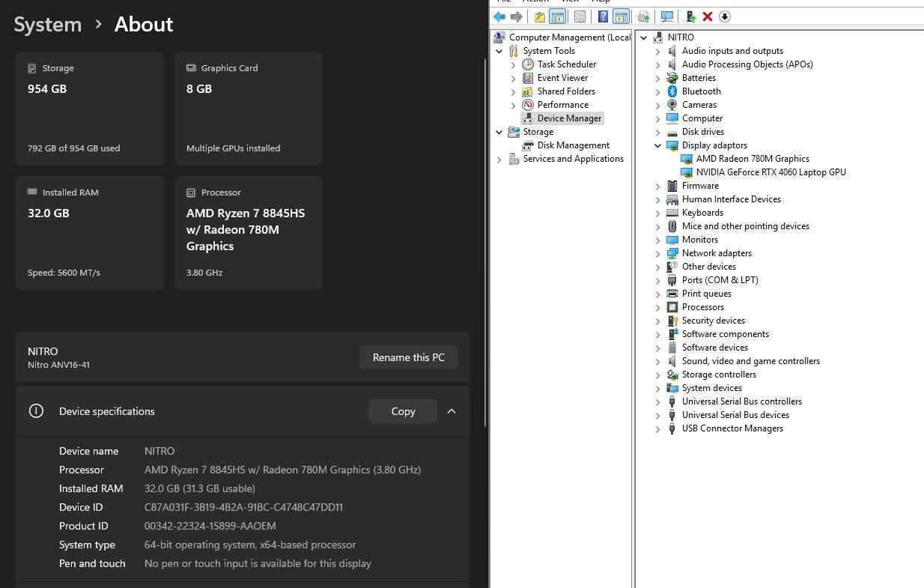
Task: Expand the Firmware category
Action: click(x=657, y=186)
